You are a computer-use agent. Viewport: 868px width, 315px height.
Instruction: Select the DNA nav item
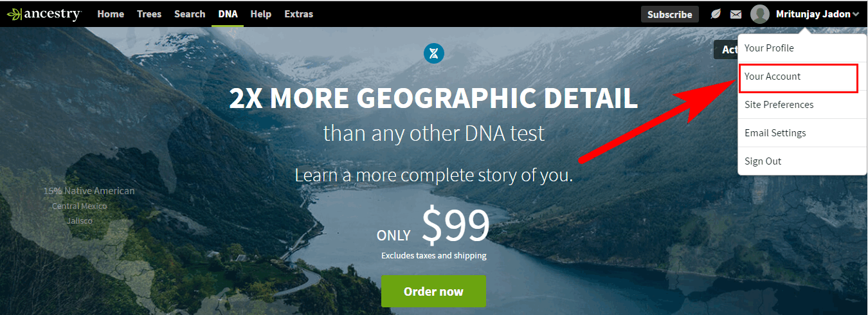tap(228, 14)
